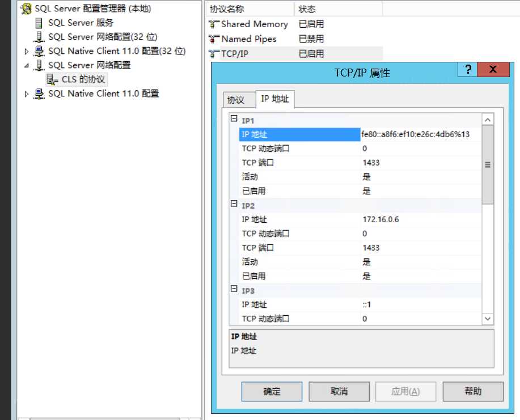This screenshot has width=520, height=420.
Task: Click the 确定 button
Action: (272, 392)
